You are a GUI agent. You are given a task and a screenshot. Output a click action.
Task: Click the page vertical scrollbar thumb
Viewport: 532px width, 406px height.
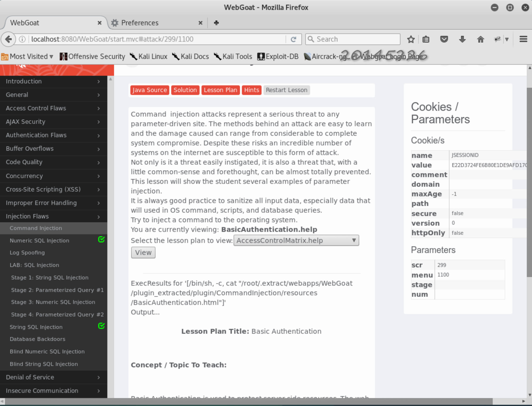[529, 182]
